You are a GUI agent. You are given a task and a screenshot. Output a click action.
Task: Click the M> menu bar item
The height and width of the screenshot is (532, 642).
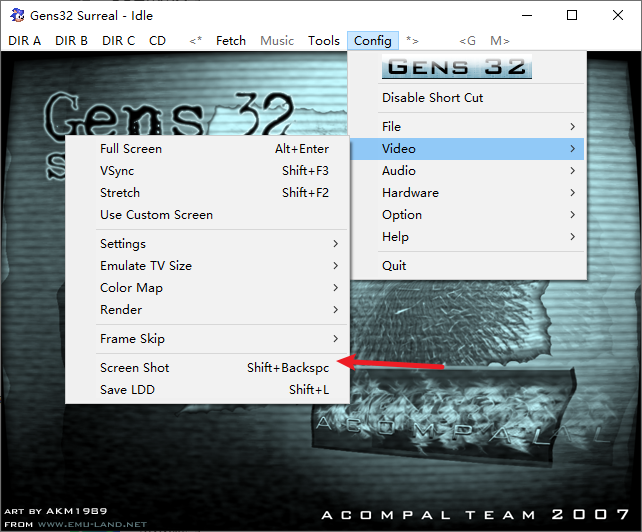pos(500,41)
